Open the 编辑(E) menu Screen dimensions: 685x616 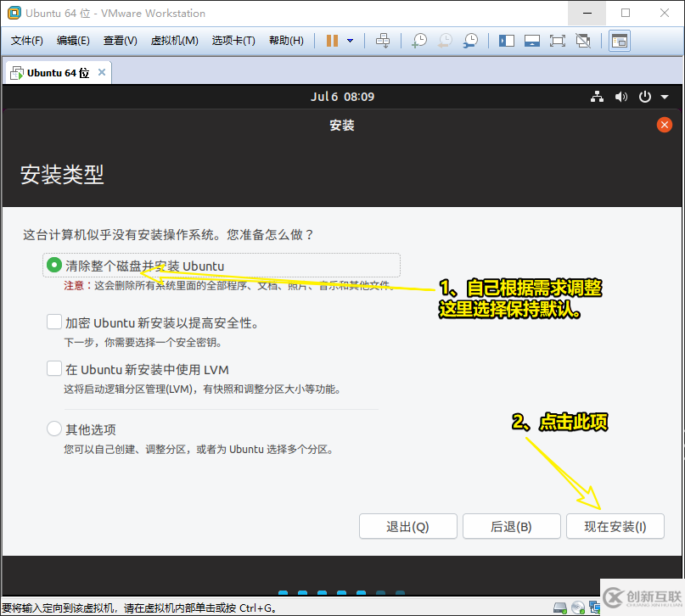coord(73,41)
